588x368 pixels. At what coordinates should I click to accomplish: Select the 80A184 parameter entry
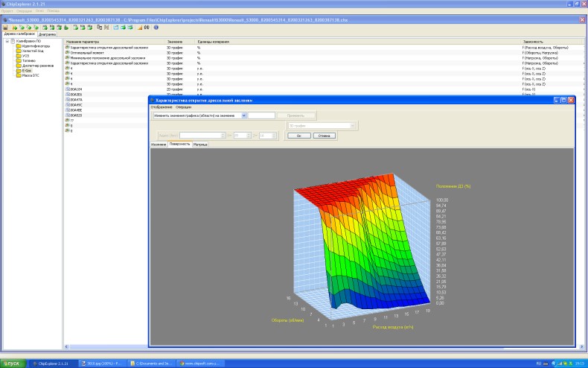point(76,89)
